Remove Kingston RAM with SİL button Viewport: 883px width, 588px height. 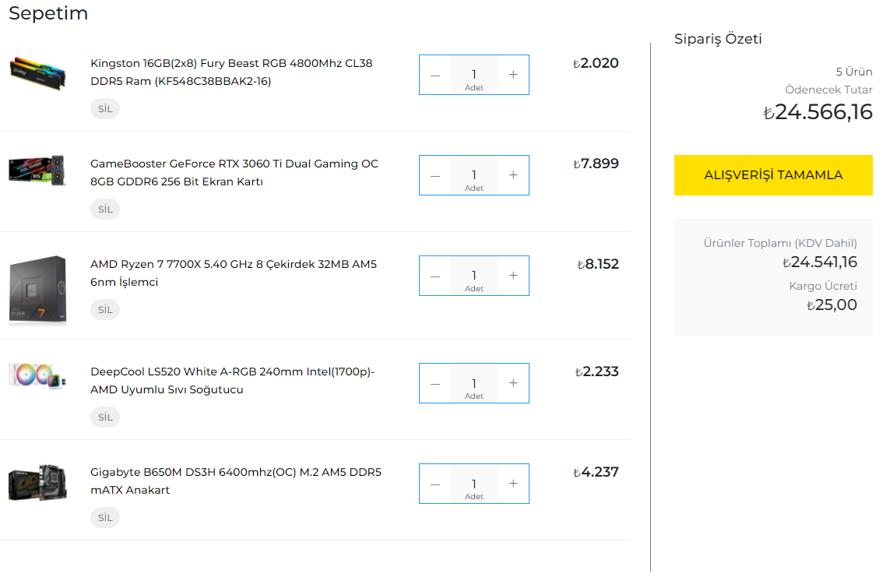105,109
